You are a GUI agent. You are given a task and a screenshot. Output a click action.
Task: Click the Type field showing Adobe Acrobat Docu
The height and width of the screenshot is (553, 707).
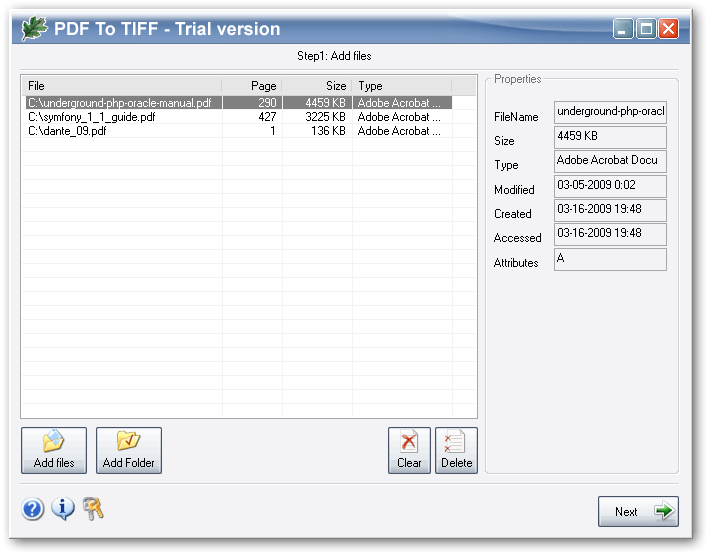[x=610, y=161]
